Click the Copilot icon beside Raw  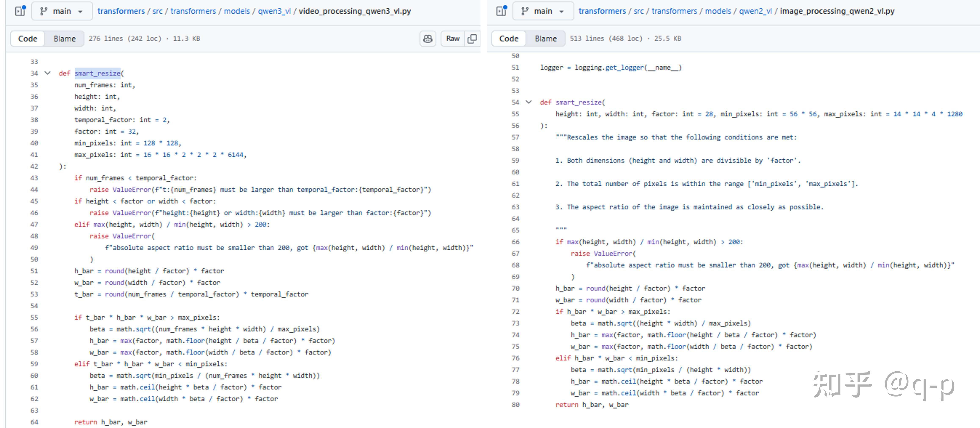coord(428,38)
